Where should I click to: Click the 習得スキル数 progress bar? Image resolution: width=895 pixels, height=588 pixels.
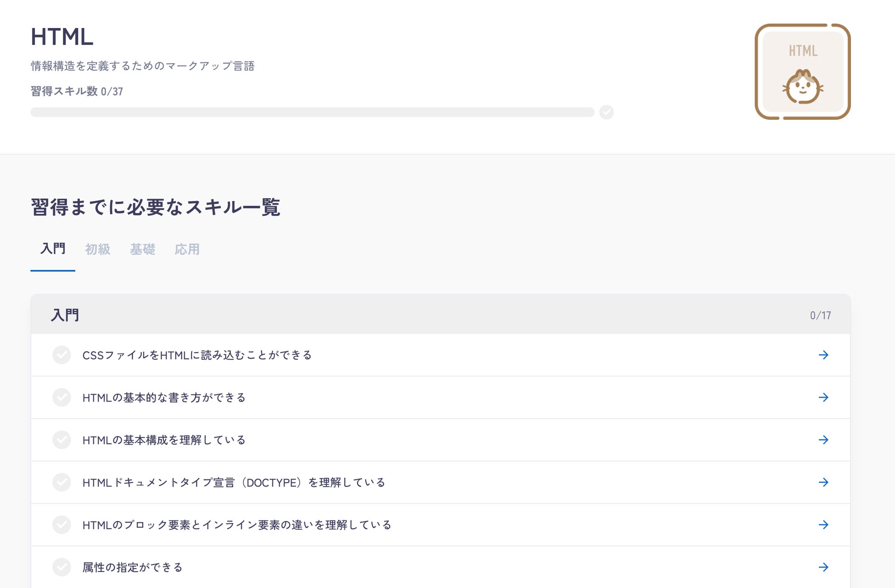313,112
